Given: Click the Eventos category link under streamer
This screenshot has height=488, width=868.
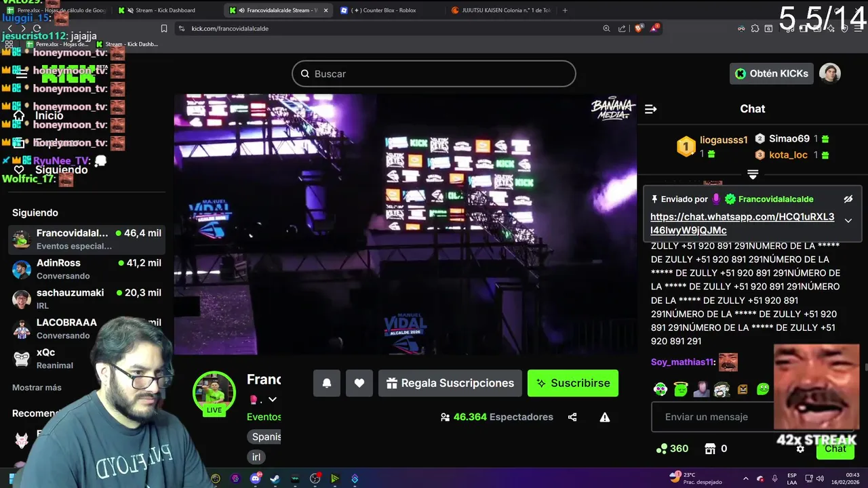Looking at the screenshot, I should point(264,417).
